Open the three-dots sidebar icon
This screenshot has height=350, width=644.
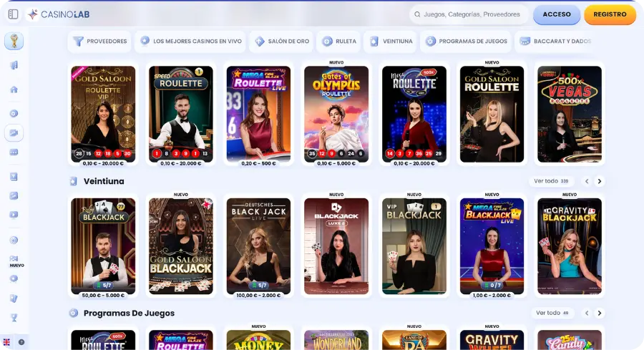[14, 152]
